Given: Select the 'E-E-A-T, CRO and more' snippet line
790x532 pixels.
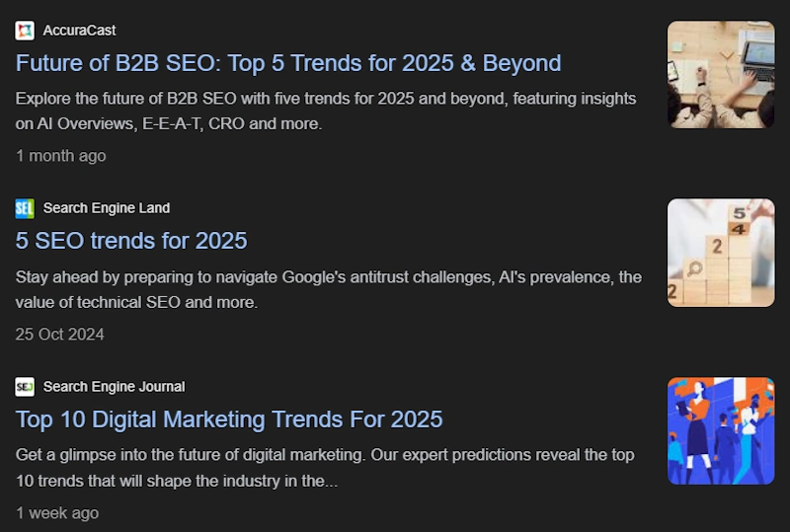Looking at the screenshot, I should click(x=168, y=124).
